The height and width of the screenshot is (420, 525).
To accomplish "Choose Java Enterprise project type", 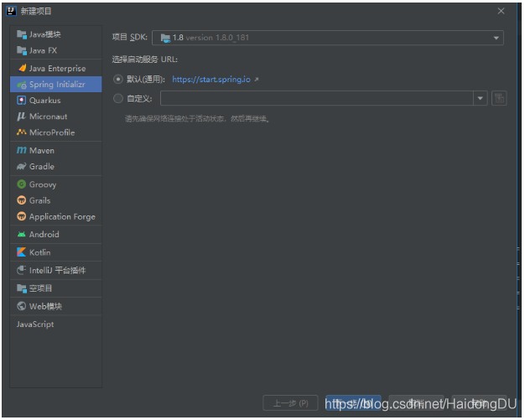I will tap(56, 68).
